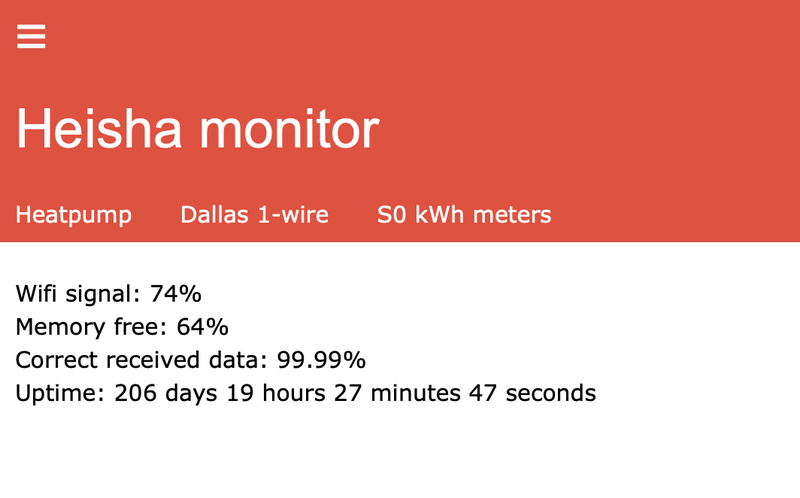Switch to the Heatpump tab
Screen dimensions: 800x498
coord(73,215)
